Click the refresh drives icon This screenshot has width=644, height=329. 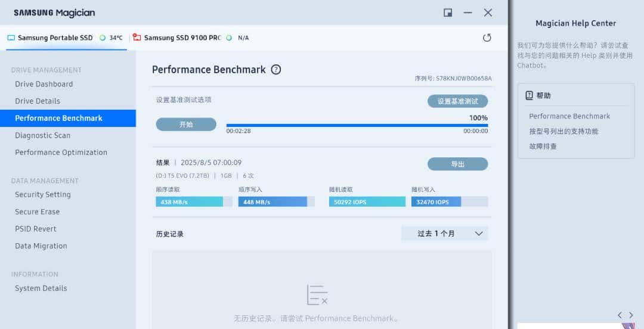pos(487,38)
